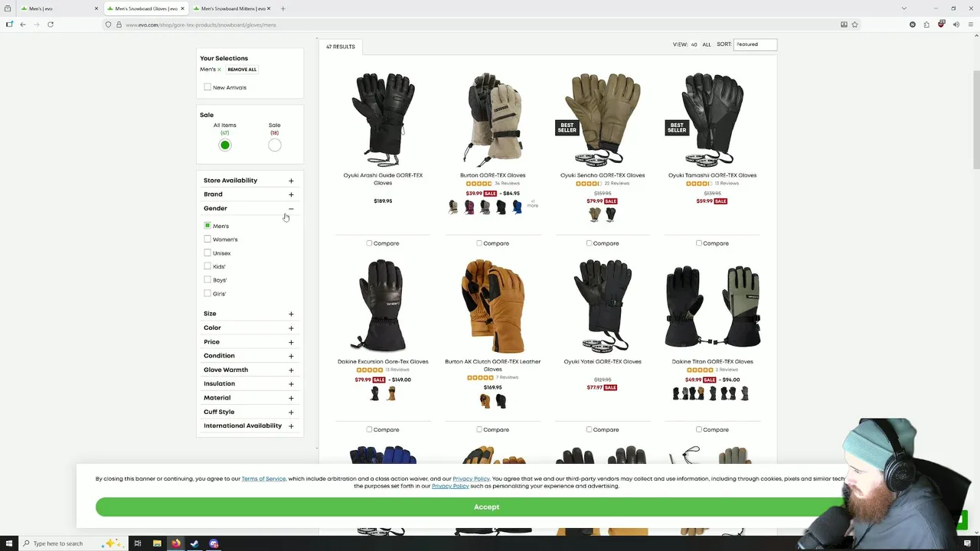
Task: Select the All Items radio button
Action: pos(225,145)
